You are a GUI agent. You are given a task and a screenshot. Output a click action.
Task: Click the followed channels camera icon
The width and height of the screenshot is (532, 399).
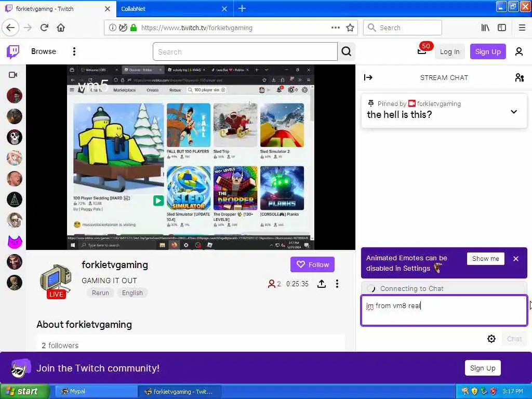coord(13,75)
